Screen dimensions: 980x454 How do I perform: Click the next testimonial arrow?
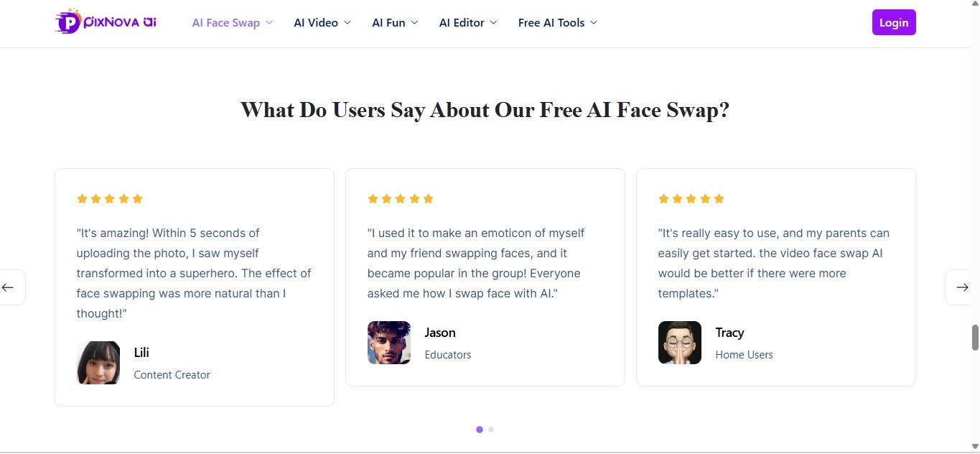[x=962, y=287]
